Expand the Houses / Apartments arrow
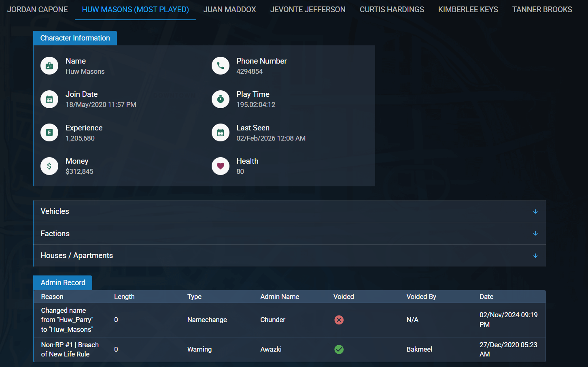Viewport: 588px width, 367px height. 535,256
